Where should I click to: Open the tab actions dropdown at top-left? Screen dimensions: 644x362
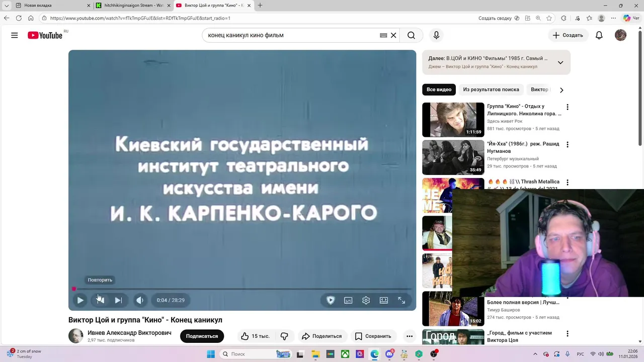pyautogui.click(x=6, y=6)
